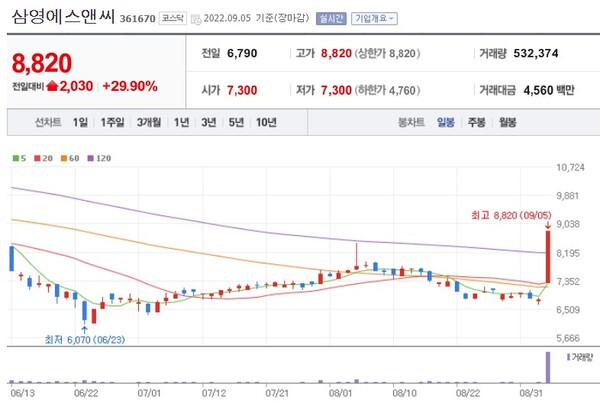Image resolution: width=600 pixels, height=413 pixels.
Task: Click the 선차트 label
Action: [48, 122]
